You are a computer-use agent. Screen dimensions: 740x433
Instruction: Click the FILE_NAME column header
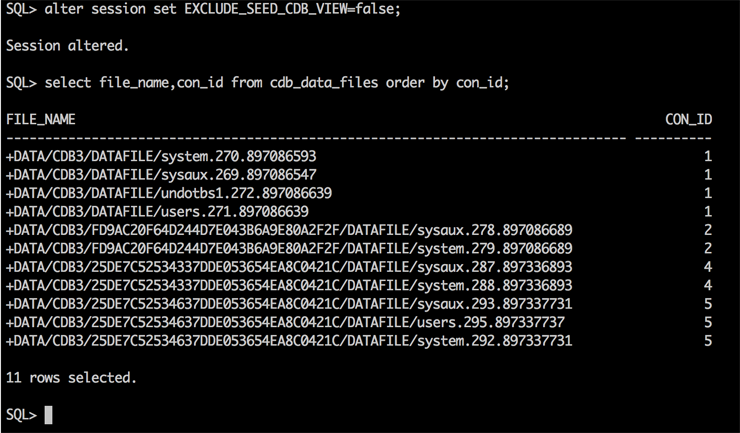[41, 119]
